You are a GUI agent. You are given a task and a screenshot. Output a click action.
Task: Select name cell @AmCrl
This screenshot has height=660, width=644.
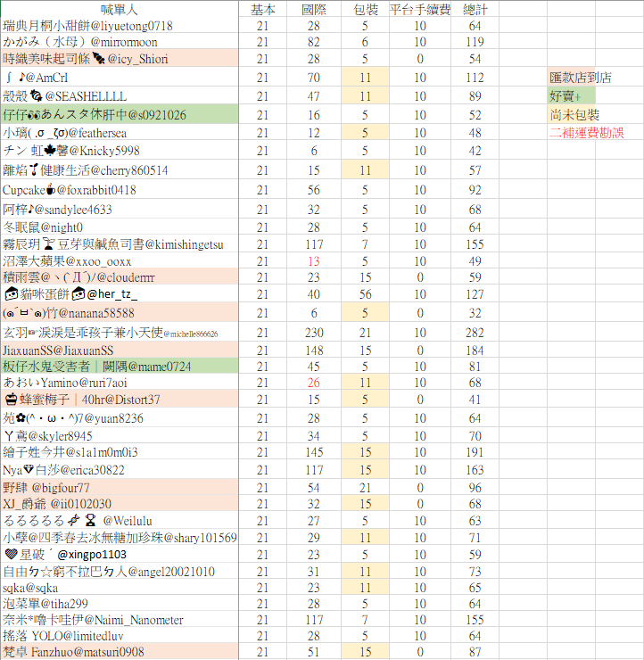coord(120,78)
